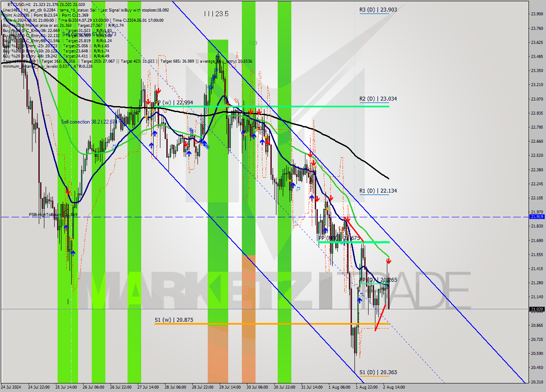This screenshot has width=546, height=392.
Task: Click the 27 Jul 14:00 time label
Action: click(148, 387)
